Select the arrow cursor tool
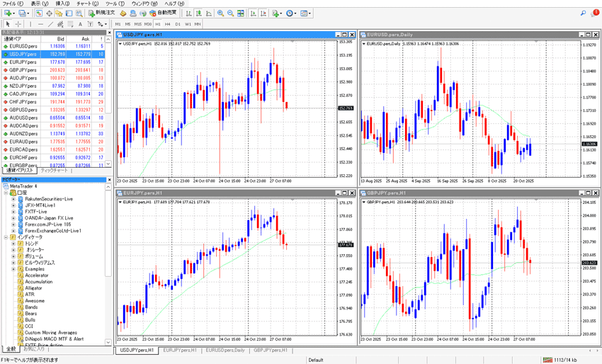Screen dimensions: 602x364 coord(8,24)
